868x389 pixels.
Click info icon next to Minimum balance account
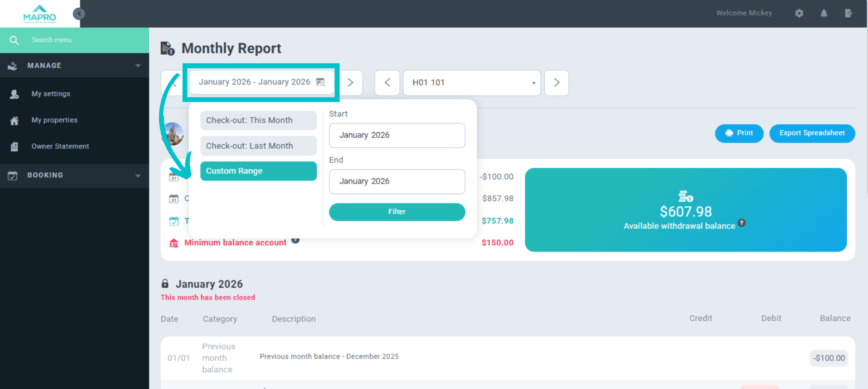(295, 240)
